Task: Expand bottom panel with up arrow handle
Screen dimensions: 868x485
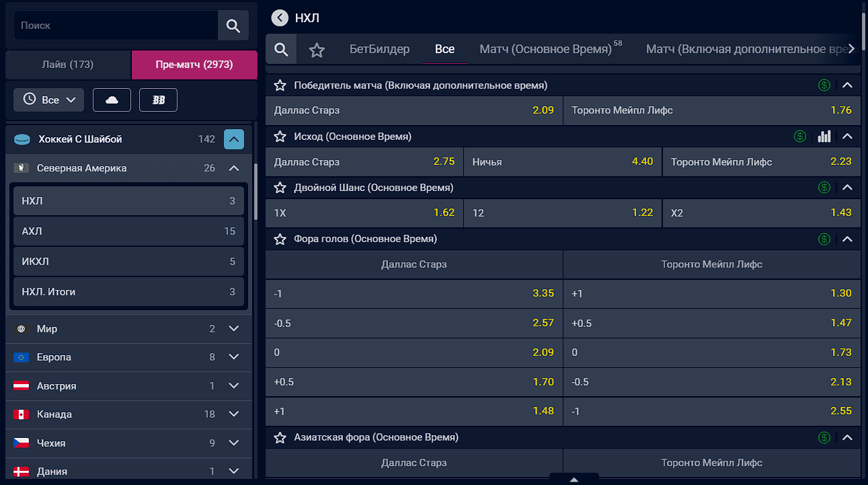Action: tap(574, 480)
